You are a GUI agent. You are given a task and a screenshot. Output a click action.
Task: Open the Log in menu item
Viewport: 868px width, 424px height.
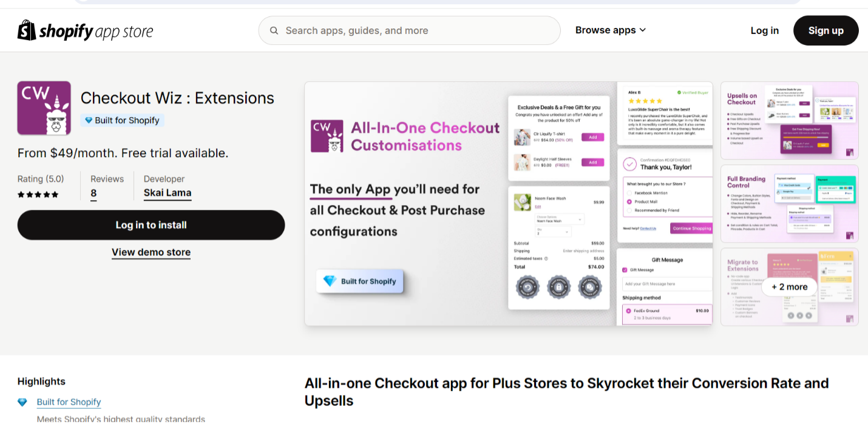[765, 30]
